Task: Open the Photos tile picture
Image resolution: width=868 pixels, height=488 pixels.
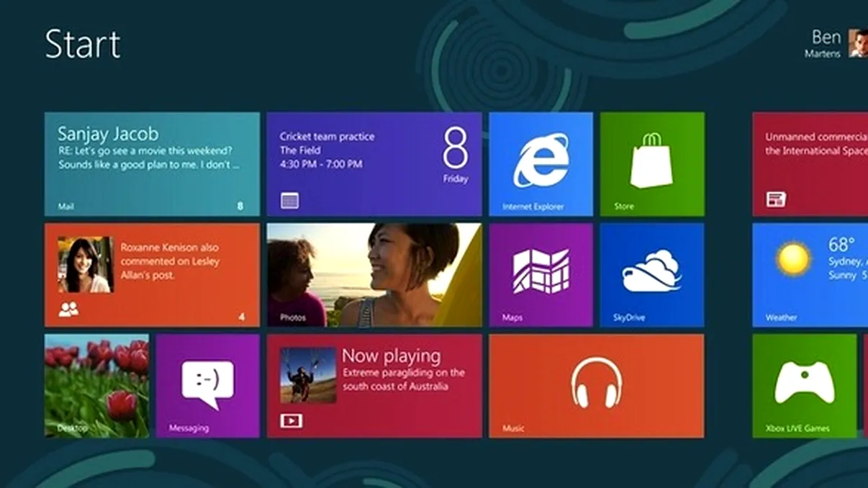Action: [x=374, y=275]
